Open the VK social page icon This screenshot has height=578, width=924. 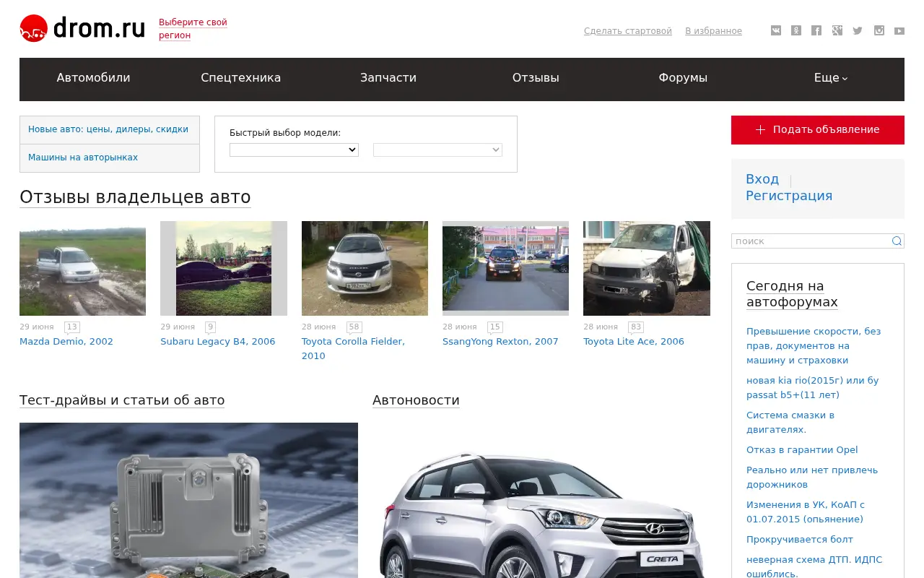click(x=776, y=30)
